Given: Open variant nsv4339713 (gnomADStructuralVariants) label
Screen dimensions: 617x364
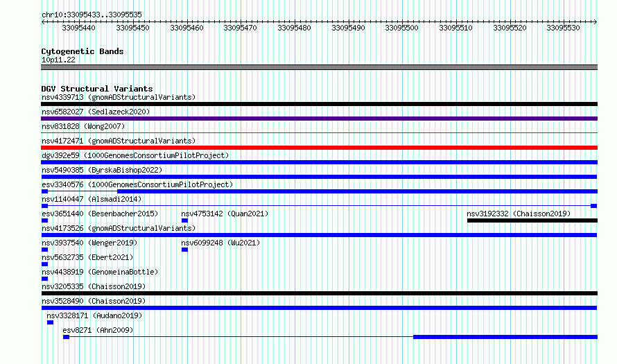Looking at the screenshot, I should click(119, 97).
